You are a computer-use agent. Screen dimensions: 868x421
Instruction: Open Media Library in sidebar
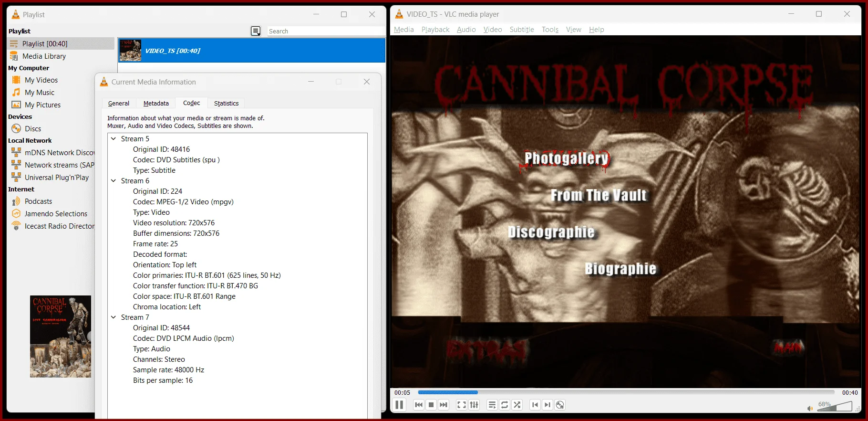(x=44, y=56)
